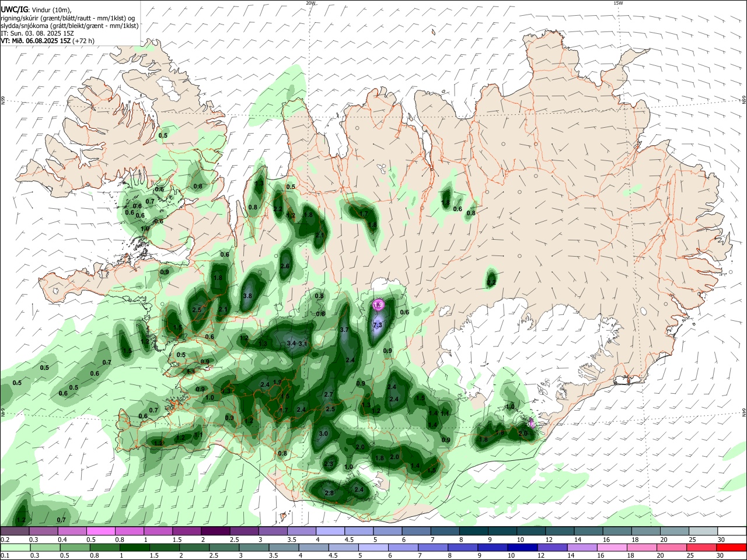The image size is (747, 560).
Task: Click the 3.8 precipitation value
Action: pos(247,296)
